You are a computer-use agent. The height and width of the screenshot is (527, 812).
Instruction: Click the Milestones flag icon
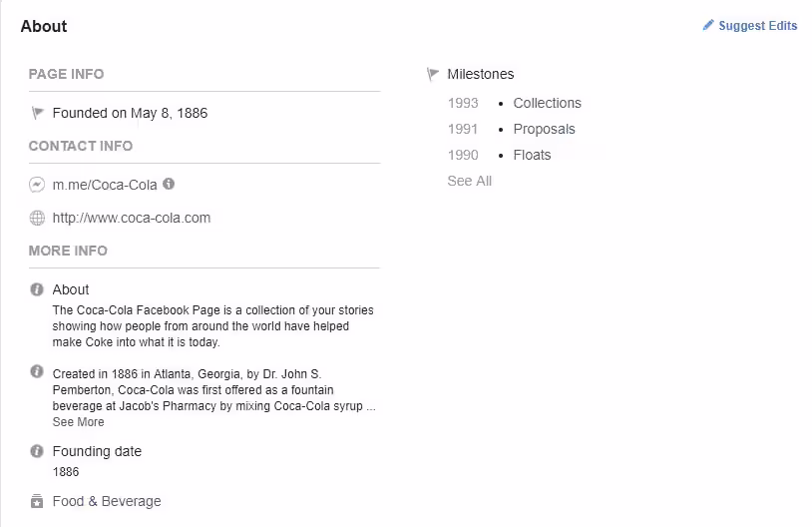(433, 74)
